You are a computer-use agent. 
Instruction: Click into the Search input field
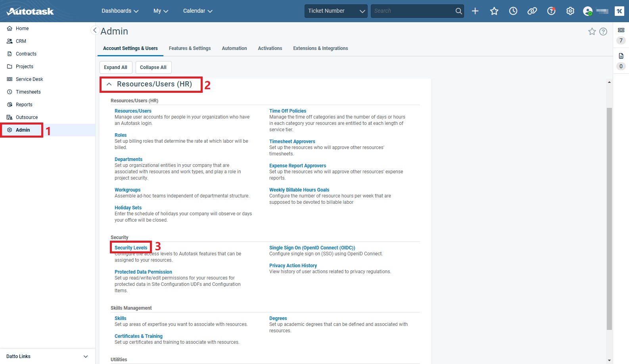pyautogui.click(x=412, y=11)
